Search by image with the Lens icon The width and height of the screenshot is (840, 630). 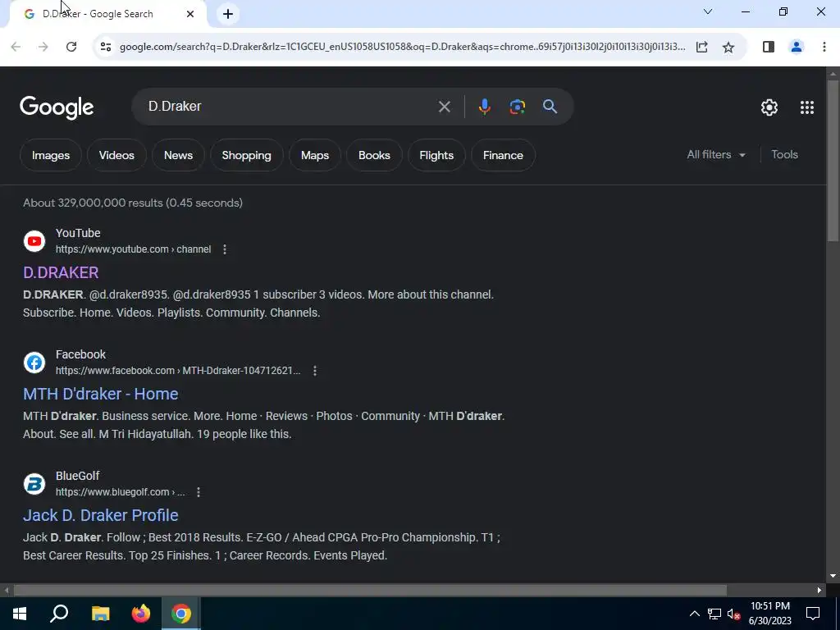click(x=517, y=107)
